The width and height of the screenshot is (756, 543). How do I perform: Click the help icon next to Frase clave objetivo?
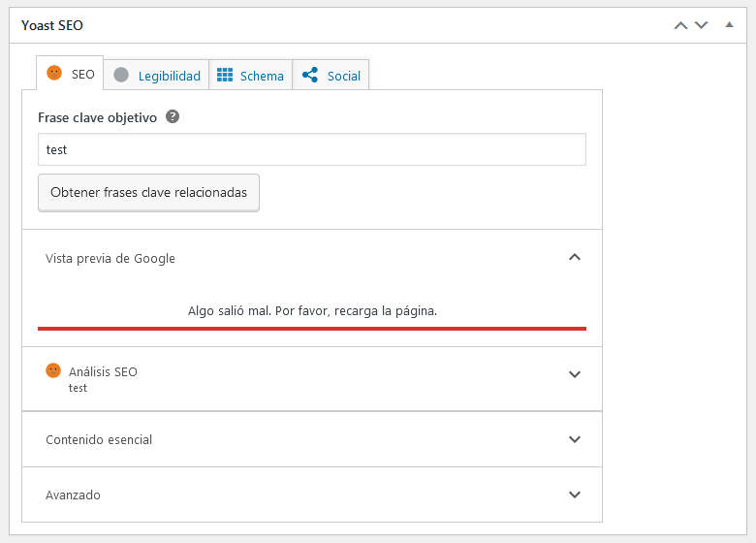point(173,116)
